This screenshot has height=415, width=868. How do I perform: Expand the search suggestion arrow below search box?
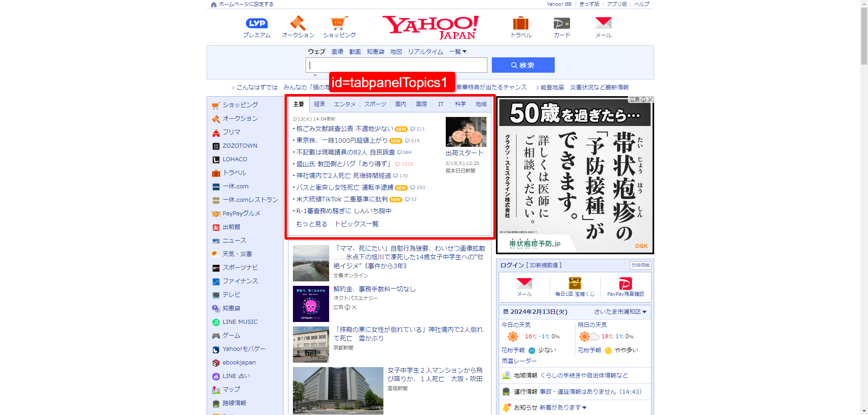tap(315, 75)
